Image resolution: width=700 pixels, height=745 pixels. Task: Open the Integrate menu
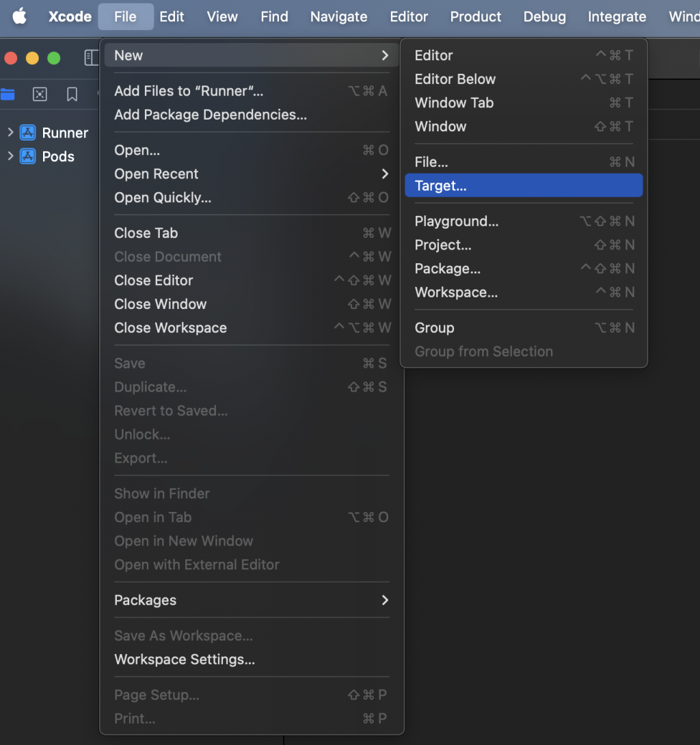(617, 16)
